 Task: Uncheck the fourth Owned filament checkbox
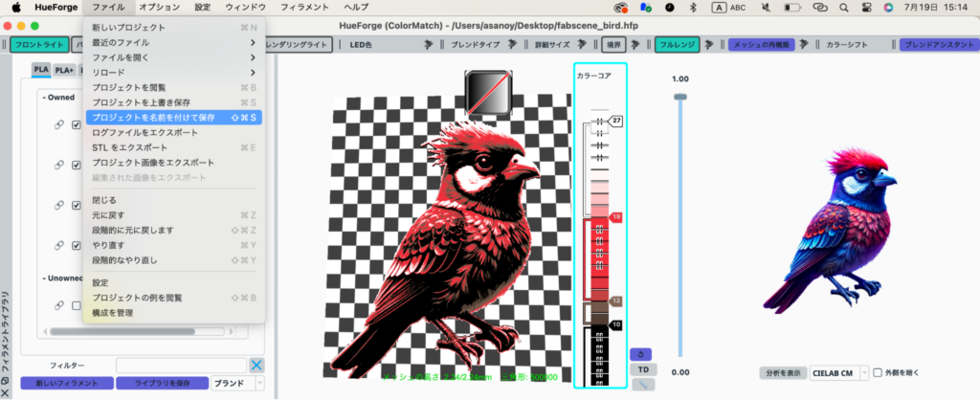click(x=77, y=246)
